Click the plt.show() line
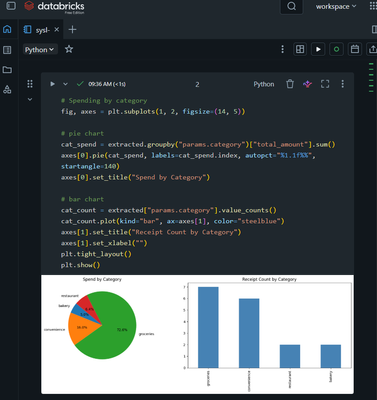 pos(80,265)
